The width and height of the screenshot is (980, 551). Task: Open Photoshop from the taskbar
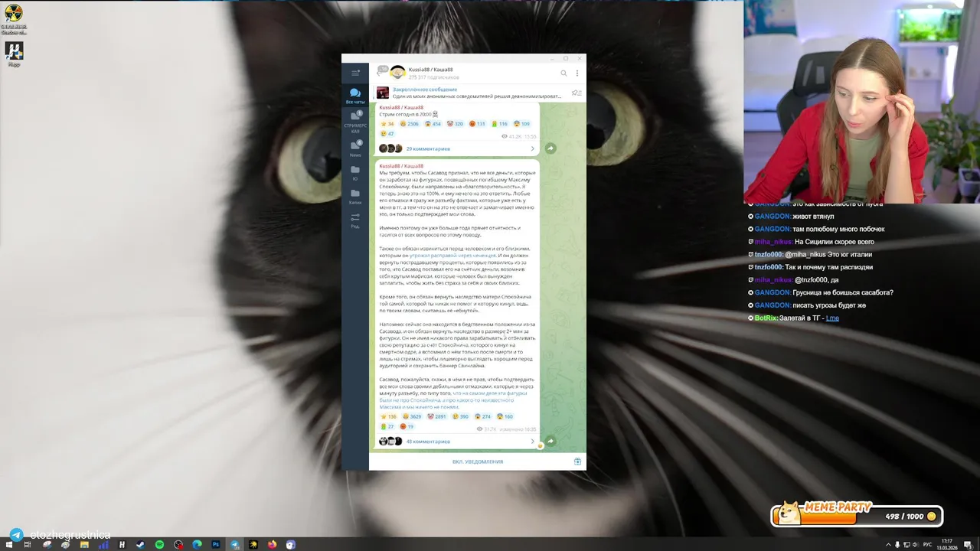(x=216, y=545)
